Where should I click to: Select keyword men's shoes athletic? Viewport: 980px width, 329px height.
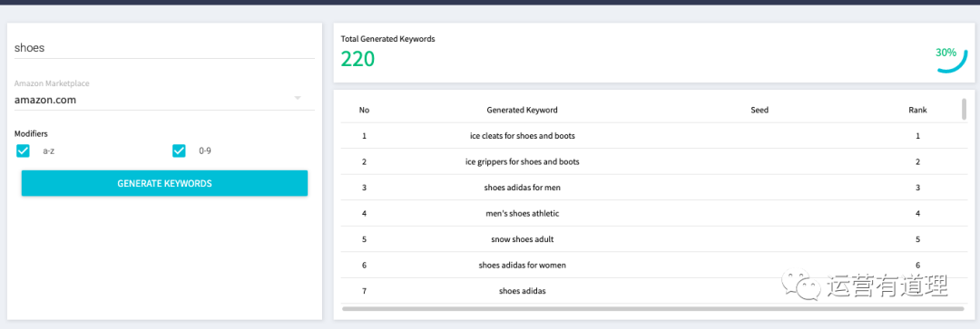(x=523, y=214)
